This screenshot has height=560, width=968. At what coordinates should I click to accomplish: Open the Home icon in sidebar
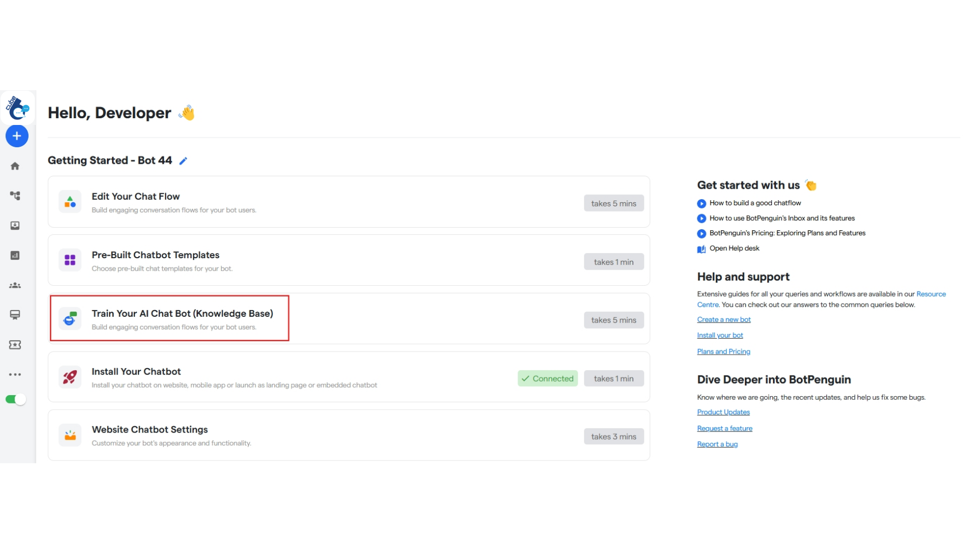pos(15,166)
